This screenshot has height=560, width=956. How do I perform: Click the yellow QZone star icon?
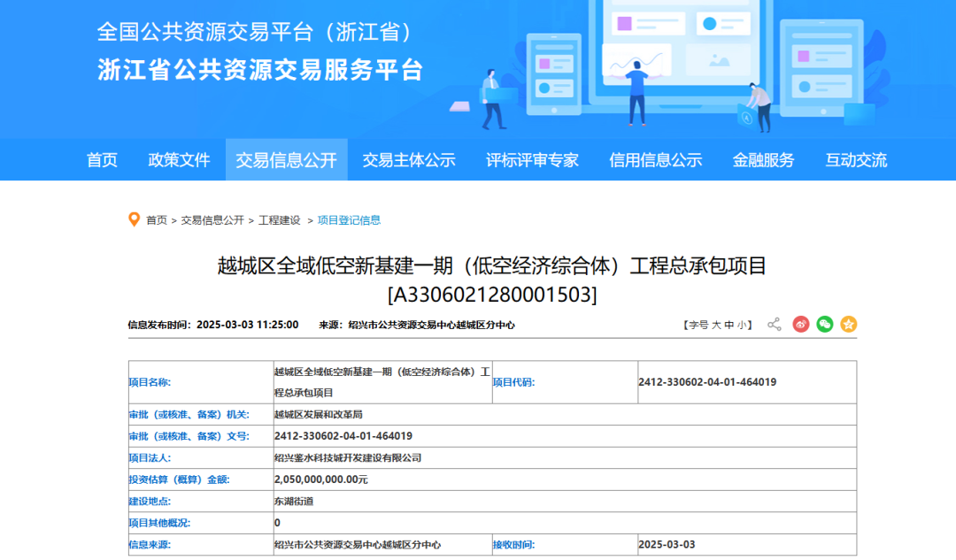coord(849,325)
